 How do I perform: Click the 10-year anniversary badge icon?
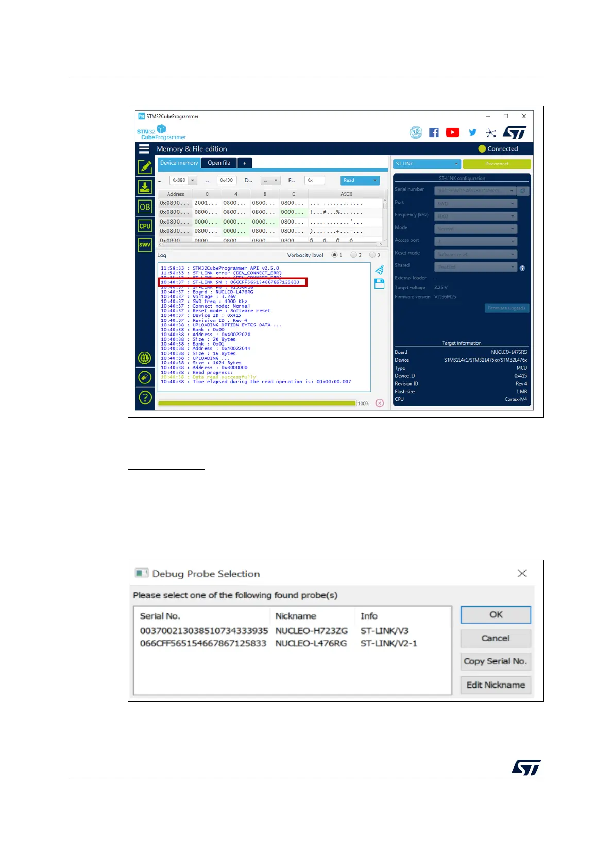click(416, 132)
